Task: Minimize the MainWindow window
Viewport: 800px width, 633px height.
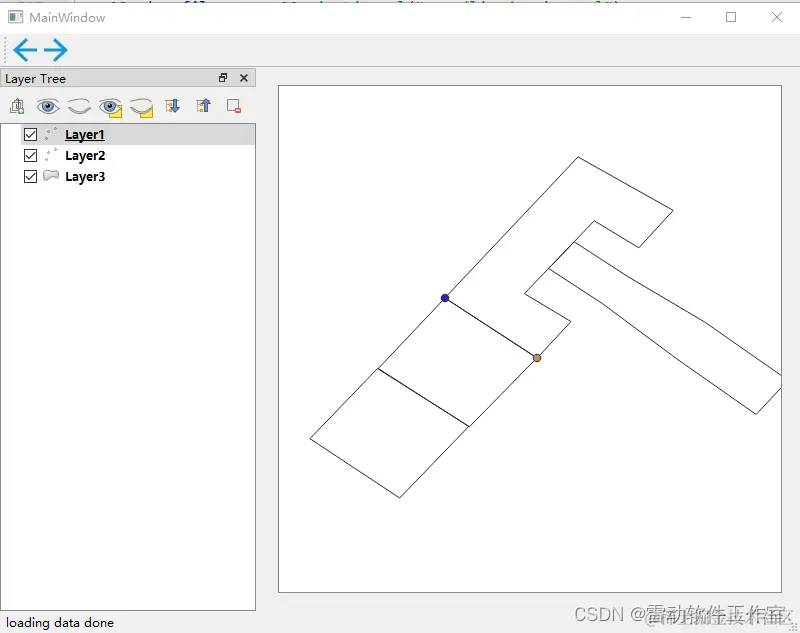Action: pyautogui.click(x=686, y=17)
